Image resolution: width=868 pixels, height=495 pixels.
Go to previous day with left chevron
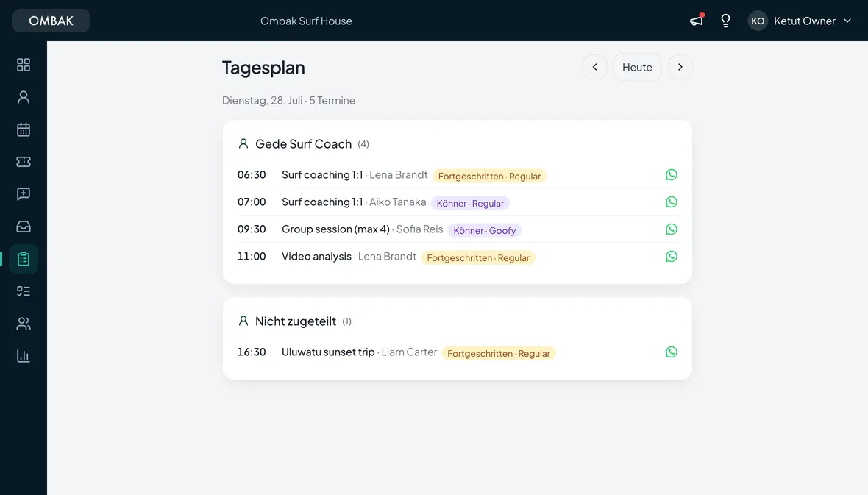pyautogui.click(x=594, y=67)
